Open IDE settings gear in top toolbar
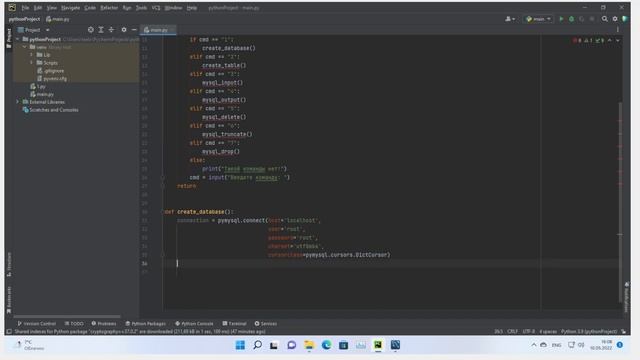The height and width of the screenshot is (360, 640). (x=615, y=19)
